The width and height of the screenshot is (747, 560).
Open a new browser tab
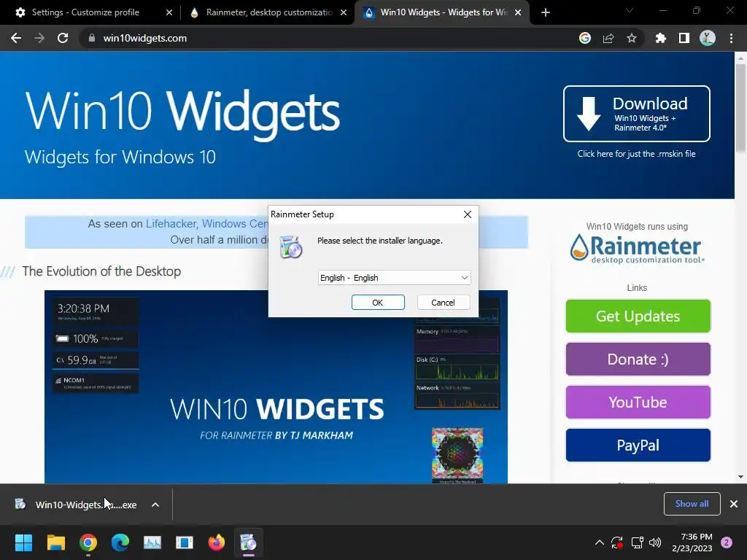pyautogui.click(x=546, y=12)
